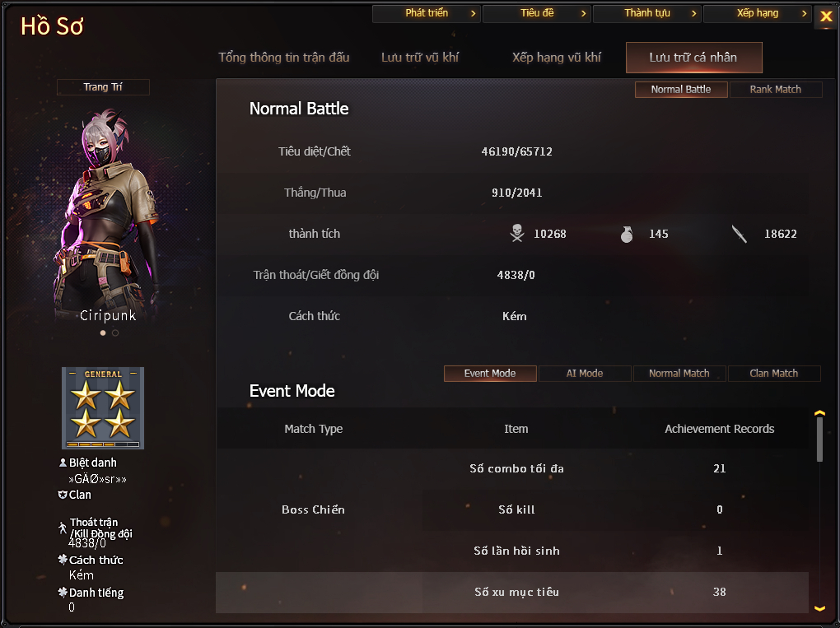Viewport: 840px width, 628px height.
Task: Click the skull kills icon
Action: [x=517, y=233]
